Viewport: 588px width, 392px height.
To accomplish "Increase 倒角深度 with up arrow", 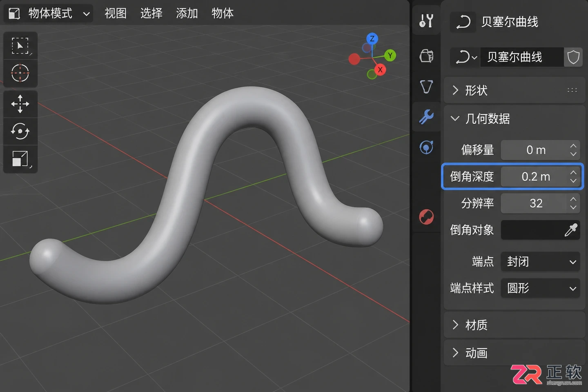I will pos(573,172).
